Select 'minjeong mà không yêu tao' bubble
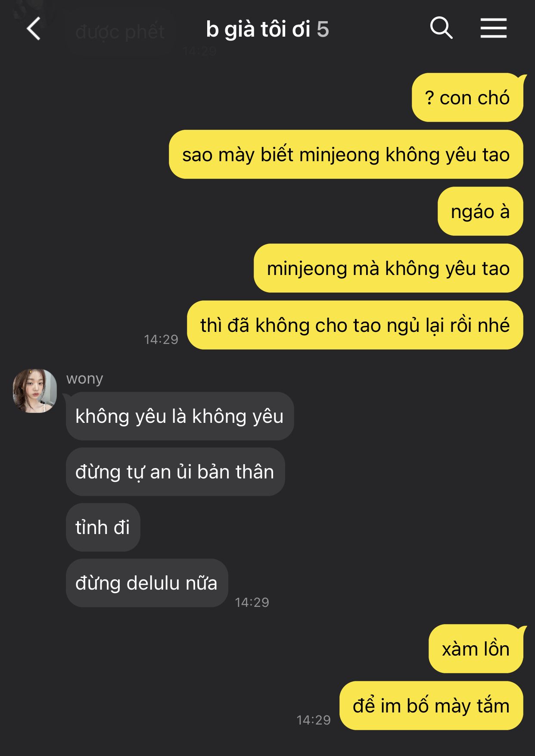 point(389,268)
